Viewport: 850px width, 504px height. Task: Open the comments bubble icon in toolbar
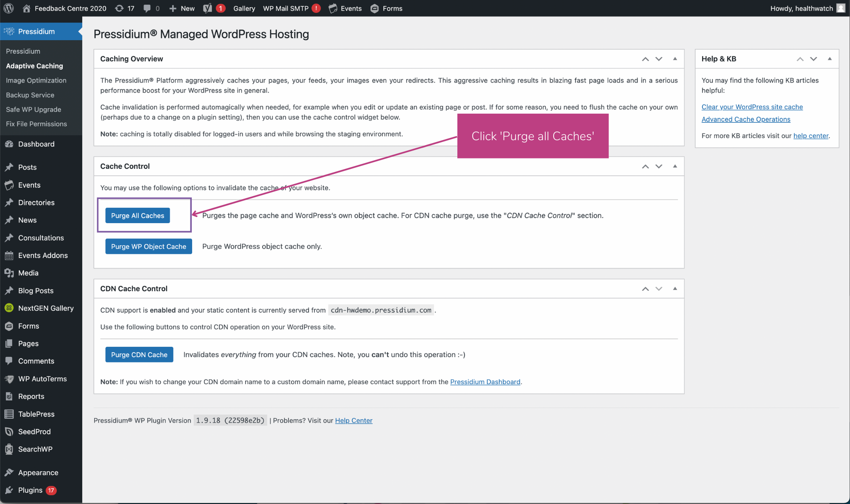147,8
